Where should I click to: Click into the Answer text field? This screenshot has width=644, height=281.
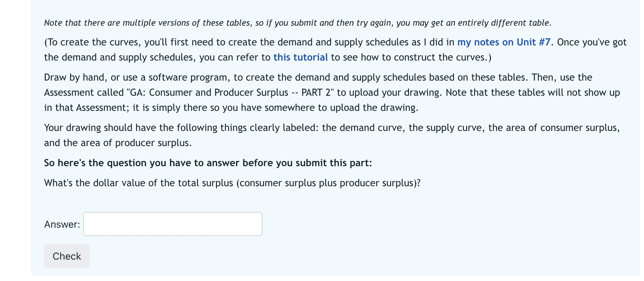click(x=173, y=224)
